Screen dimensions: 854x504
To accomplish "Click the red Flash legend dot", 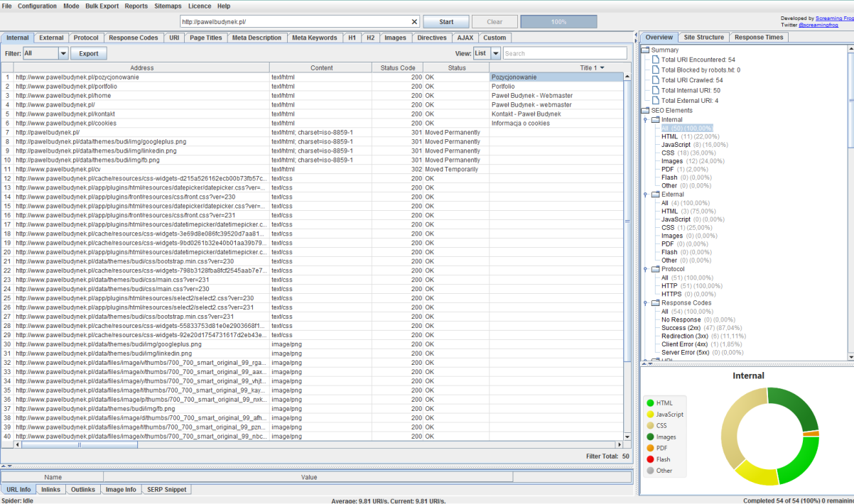I will pos(650,459).
